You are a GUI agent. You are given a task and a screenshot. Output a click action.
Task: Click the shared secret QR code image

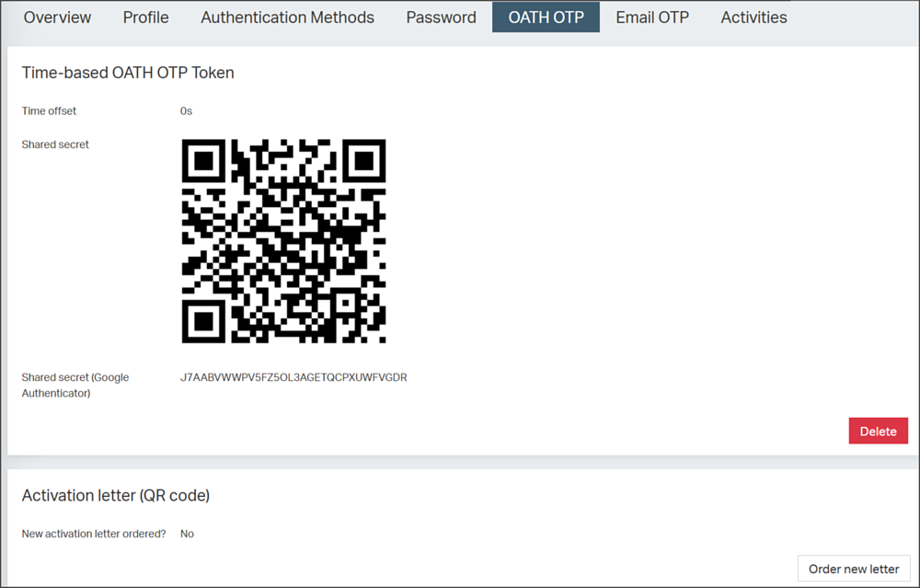click(283, 241)
